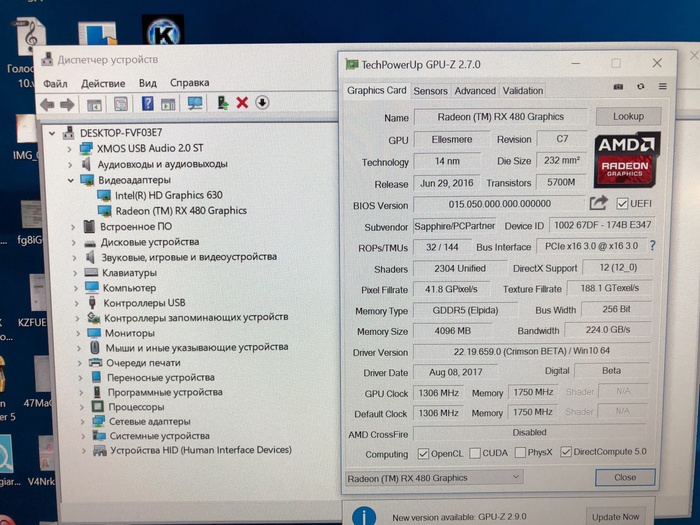Click the Lookup button
Screen dimensions: 700x525
628,117
